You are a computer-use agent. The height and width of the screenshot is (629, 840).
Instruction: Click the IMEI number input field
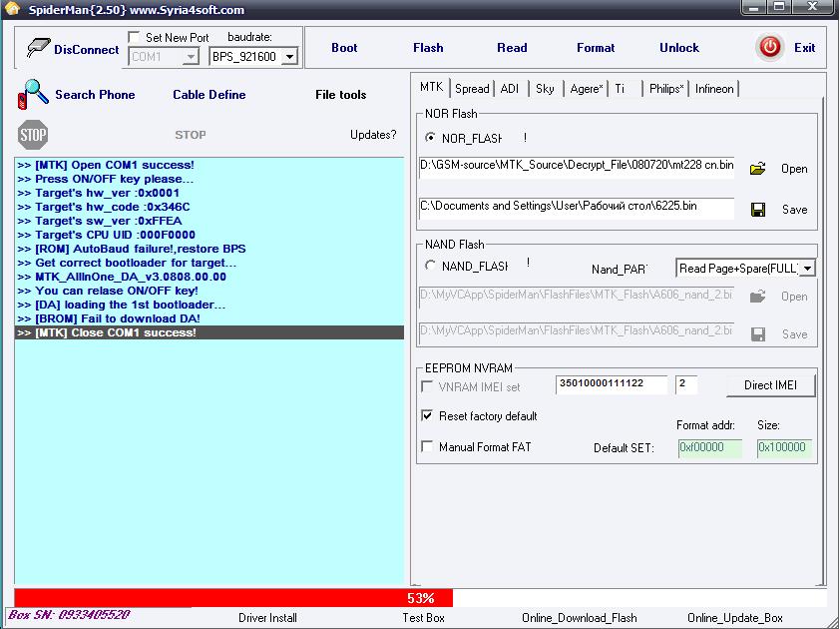point(611,384)
